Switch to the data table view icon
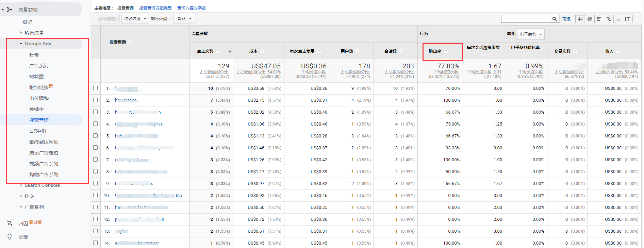The height and width of the screenshot is (248, 644). pyautogui.click(x=580, y=19)
